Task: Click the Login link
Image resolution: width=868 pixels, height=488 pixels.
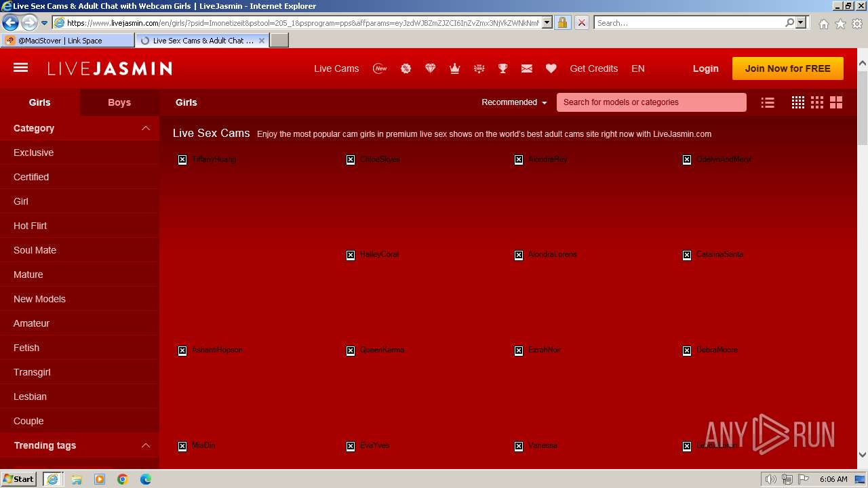Action: click(x=705, y=68)
